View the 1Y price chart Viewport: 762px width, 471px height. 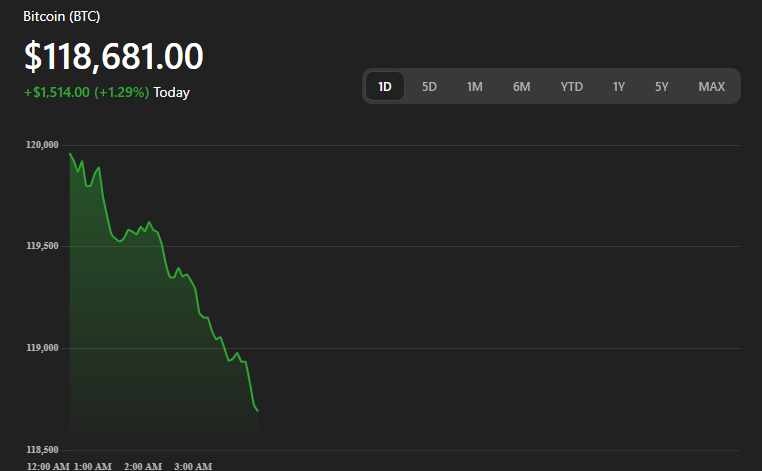pos(619,87)
